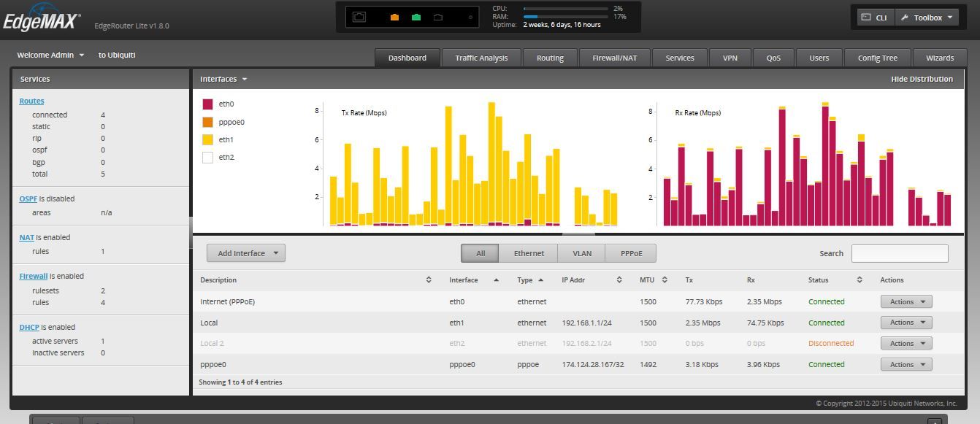Sort by MTU column arrows

point(665,280)
